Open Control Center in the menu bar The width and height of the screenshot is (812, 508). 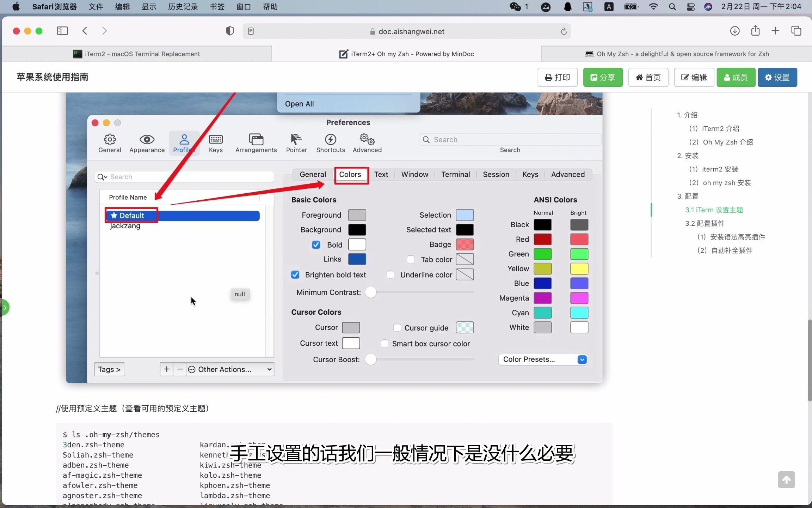point(691,7)
